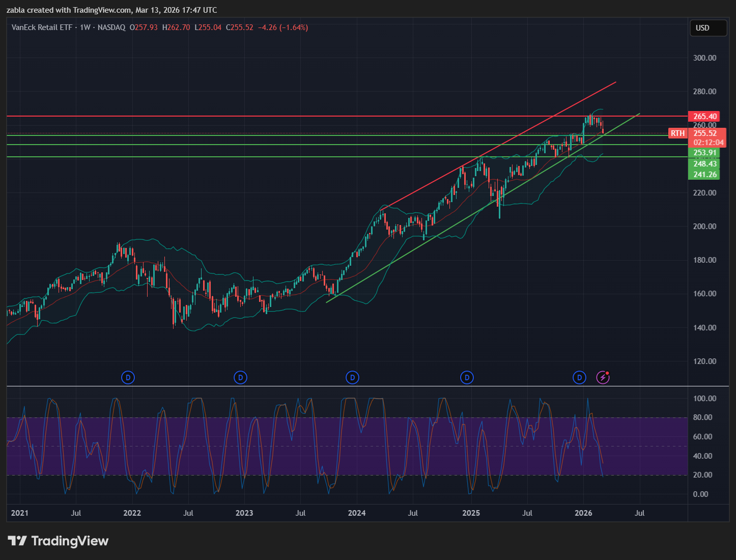Click the current price 255.52 label
The height and width of the screenshot is (560, 736).
[704, 133]
